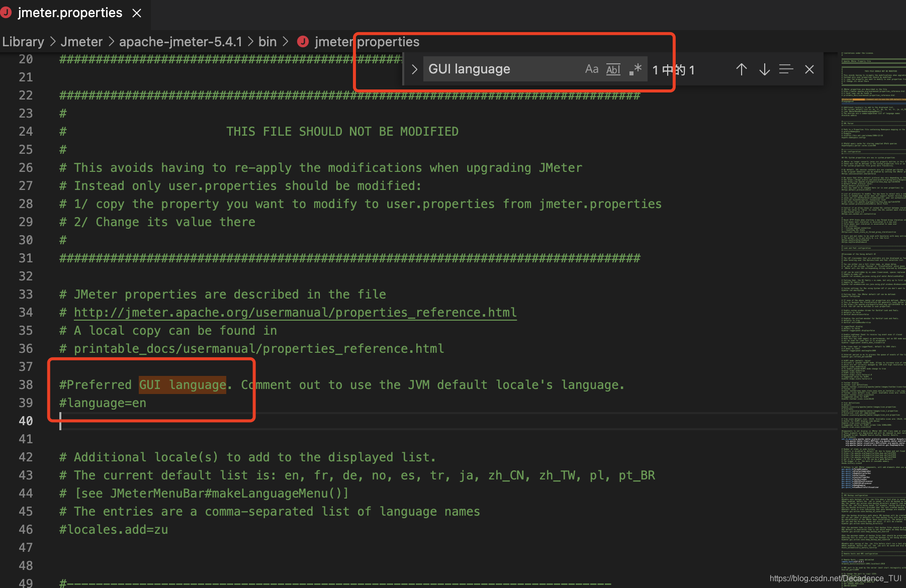Click 'The current default list is' line
This screenshot has width=906, height=588.
click(357, 475)
